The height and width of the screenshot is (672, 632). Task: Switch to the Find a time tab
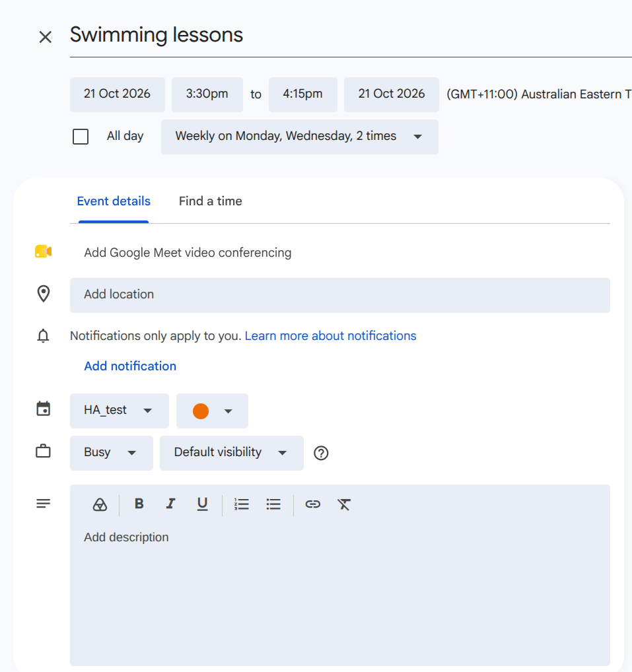point(211,201)
